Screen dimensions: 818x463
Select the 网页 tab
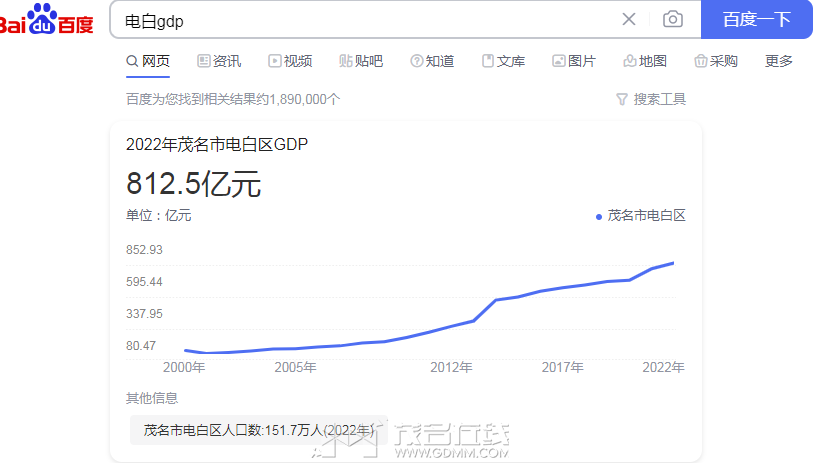coord(148,62)
